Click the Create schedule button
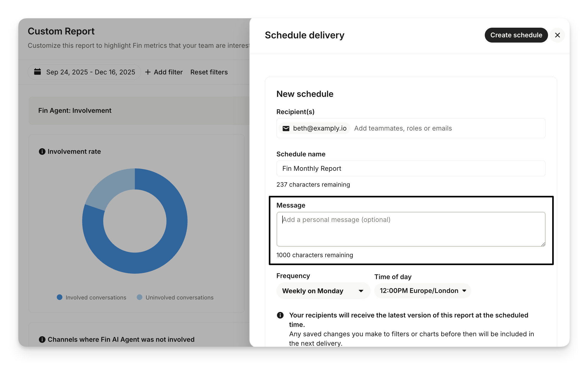The height and width of the screenshot is (365, 588). (x=516, y=35)
